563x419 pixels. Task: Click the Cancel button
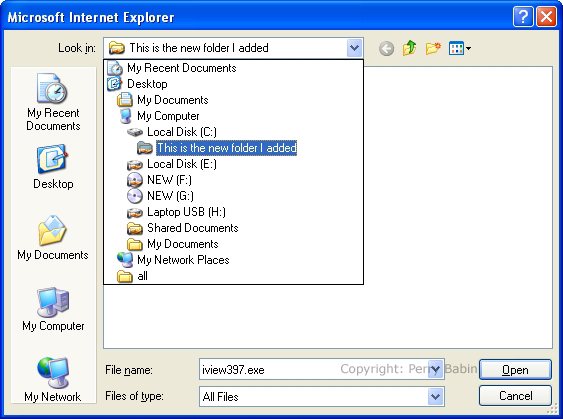coord(515,396)
